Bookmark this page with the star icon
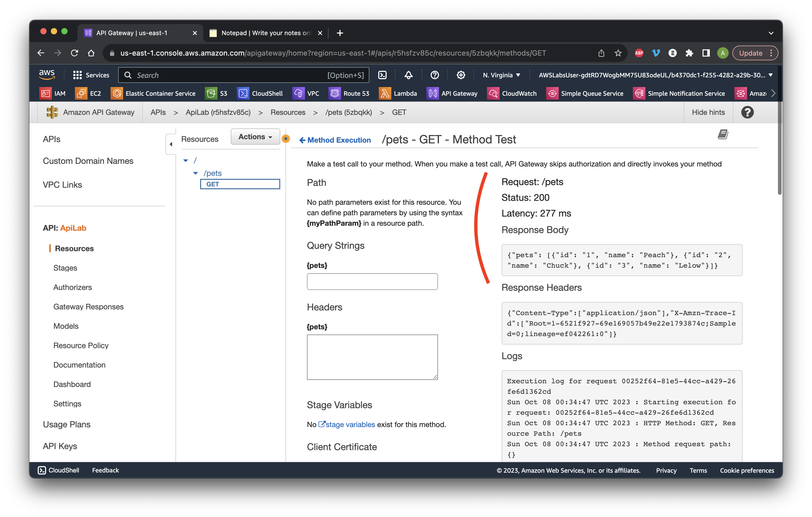Viewport: 812px width, 517px height. pyautogui.click(x=618, y=53)
